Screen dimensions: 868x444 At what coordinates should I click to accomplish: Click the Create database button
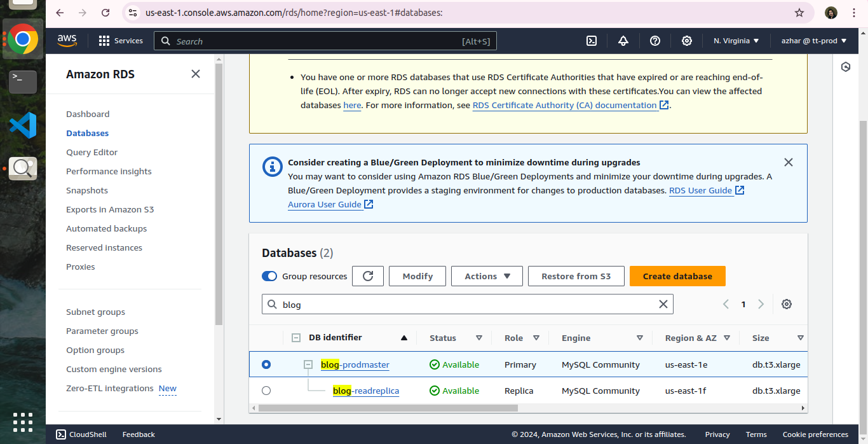coord(677,276)
